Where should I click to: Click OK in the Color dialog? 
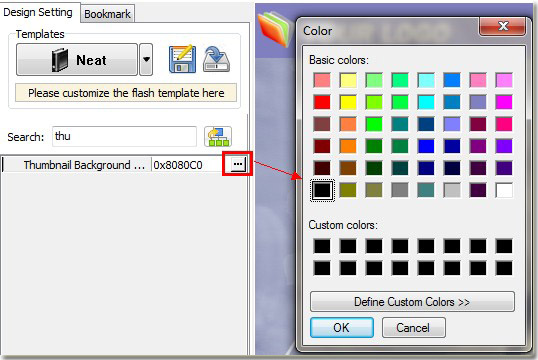[342, 327]
